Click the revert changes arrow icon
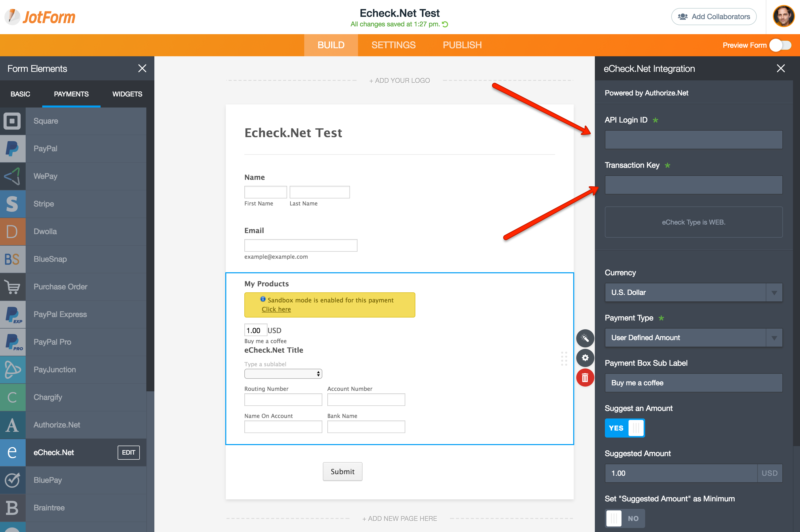 point(445,24)
